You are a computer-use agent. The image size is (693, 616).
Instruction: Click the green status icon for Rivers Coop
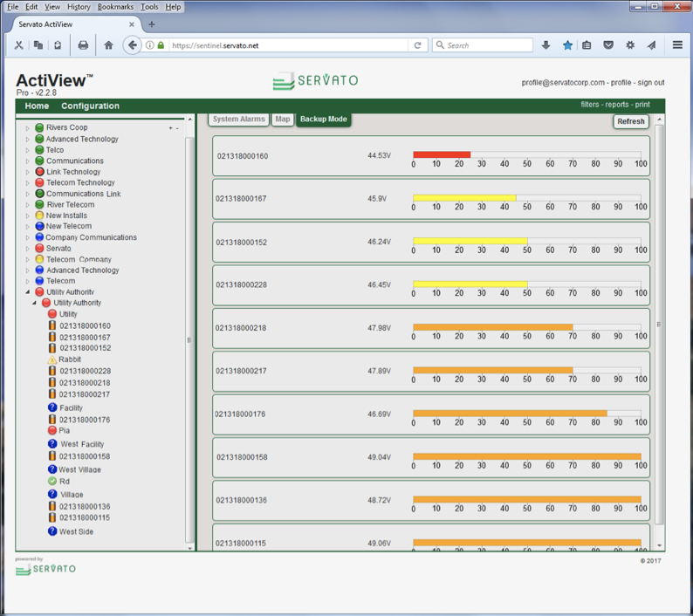click(39, 127)
